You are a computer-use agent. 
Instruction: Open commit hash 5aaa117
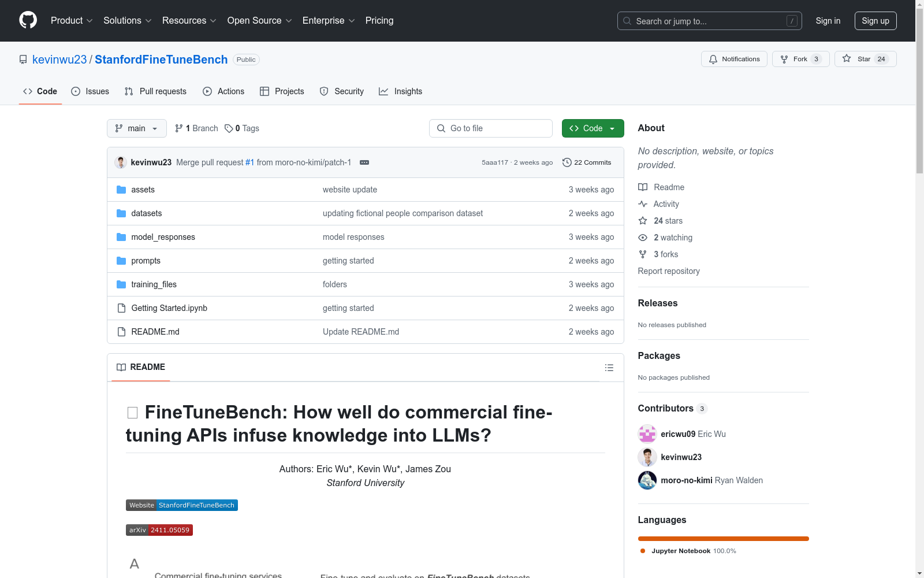tap(495, 162)
